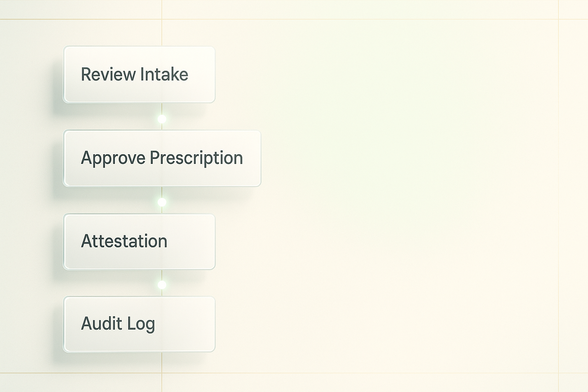
Task: Select the last step in the workflow
Action: point(139,324)
